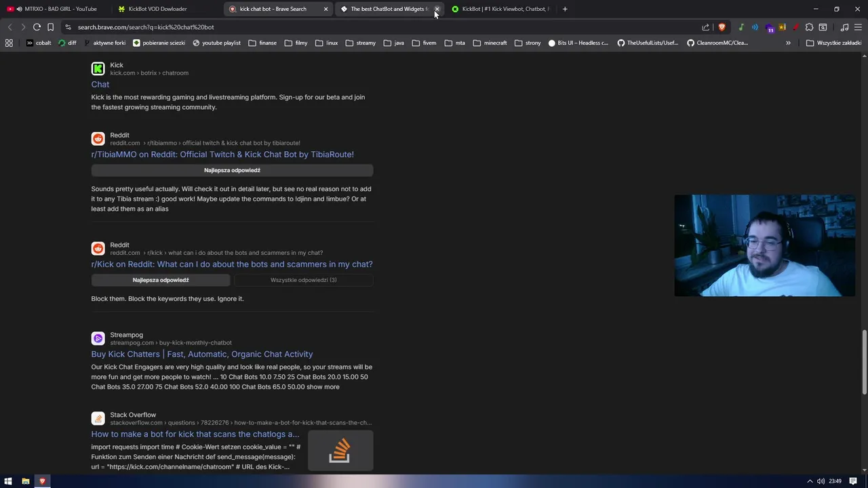Show hidden system tray icons
Screen dimensions: 868x488
click(x=809, y=481)
